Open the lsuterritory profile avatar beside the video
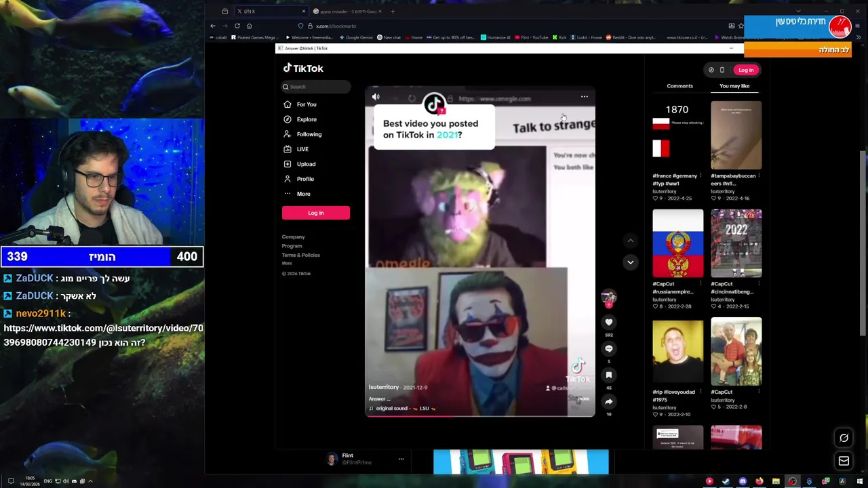This screenshot has height=488, width=868. coord(608,297)
